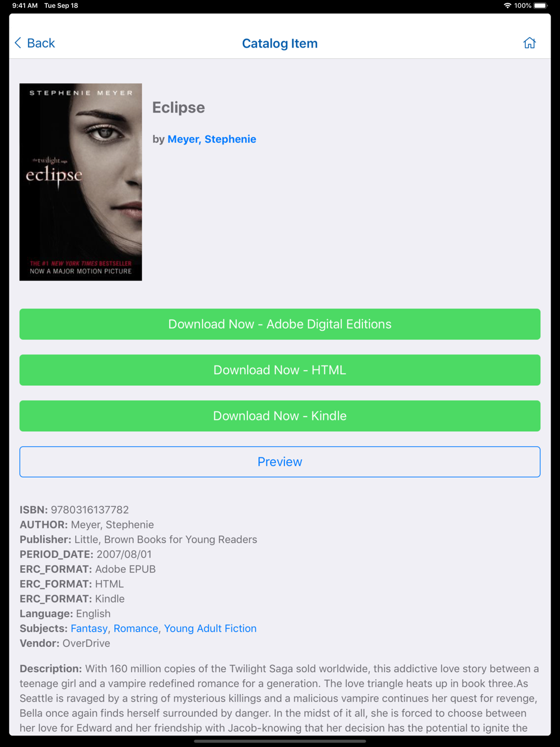
Task: Open the Preview button
Action: click(x=280, y=462)
